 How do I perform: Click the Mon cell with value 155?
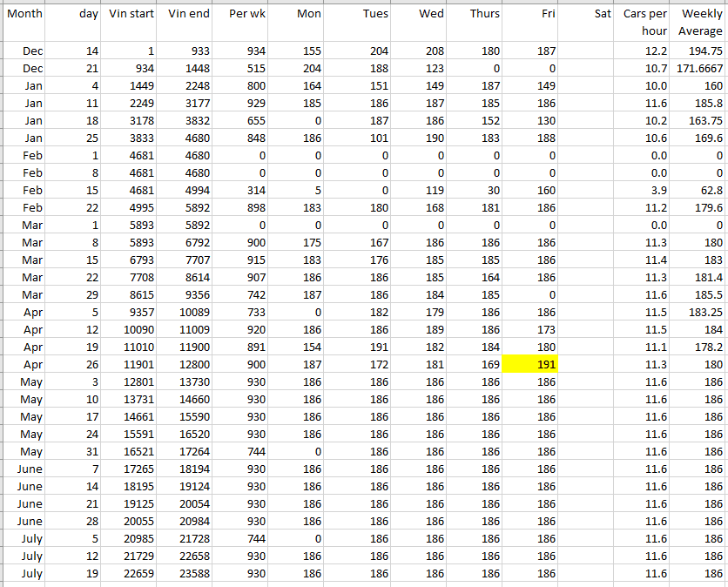tap(298, 51)
